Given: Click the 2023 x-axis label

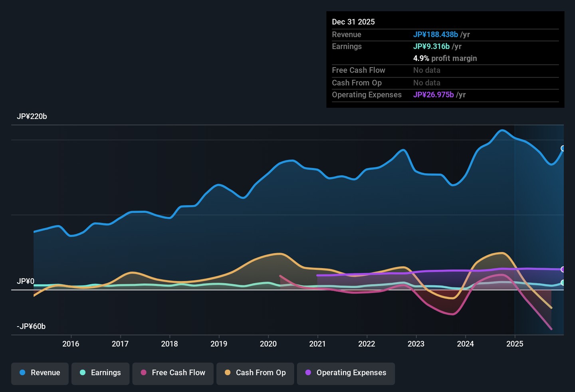Looking at the screenshot, I should pos(416,344).
